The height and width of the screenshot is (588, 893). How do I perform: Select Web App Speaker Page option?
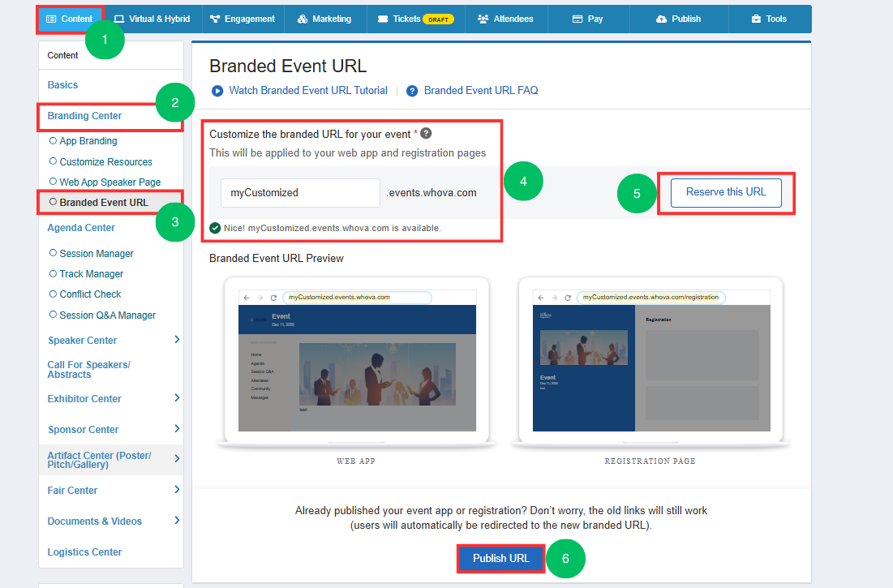coord(110,182)
